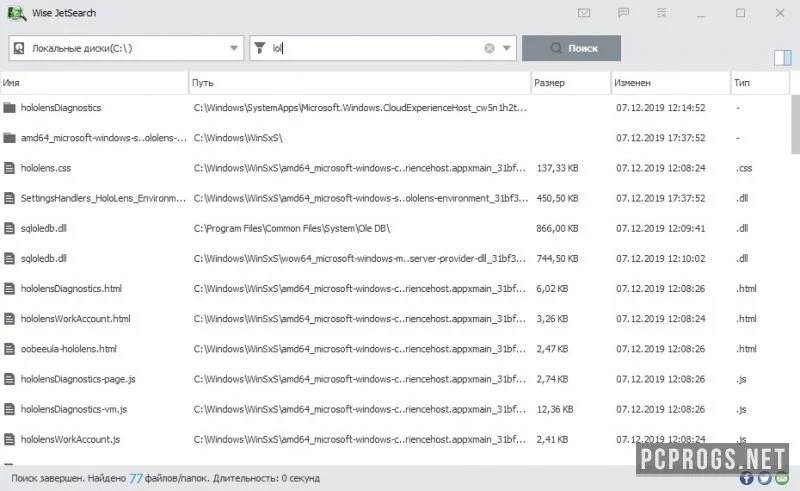Expand the search history dropdown arrow

pyautogui.click(x=507, y=48)
